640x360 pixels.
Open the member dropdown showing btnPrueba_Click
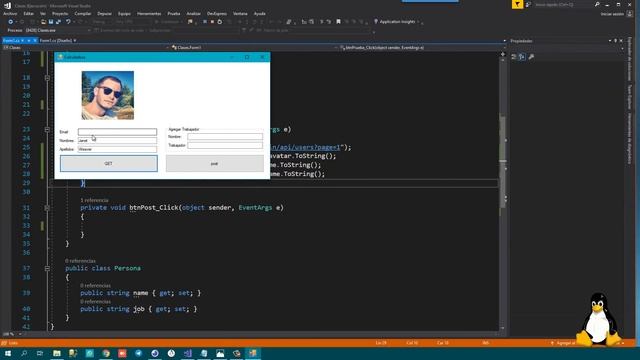tap(422, 48)
